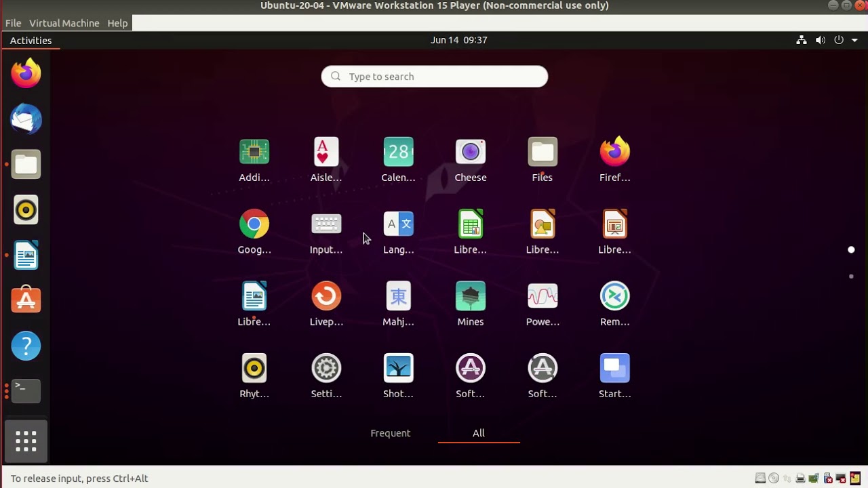Viewport: 868px width, 488px height.
Task: Open Remmina remote desktop client
Action: coord(615,304)
